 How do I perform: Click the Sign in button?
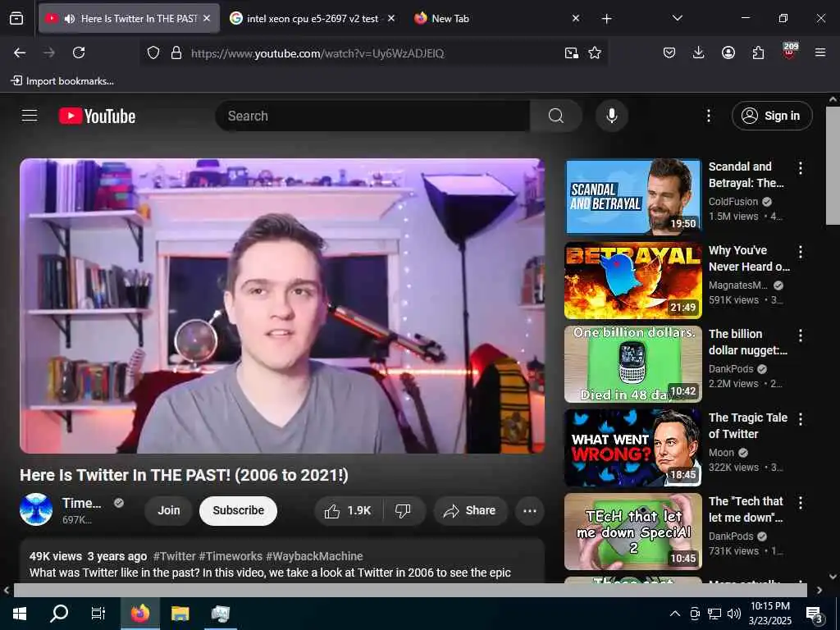click(772, 116)
